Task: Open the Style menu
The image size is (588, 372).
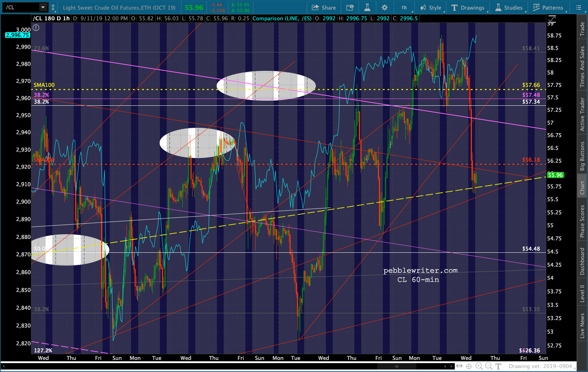Action: point(431,7)
